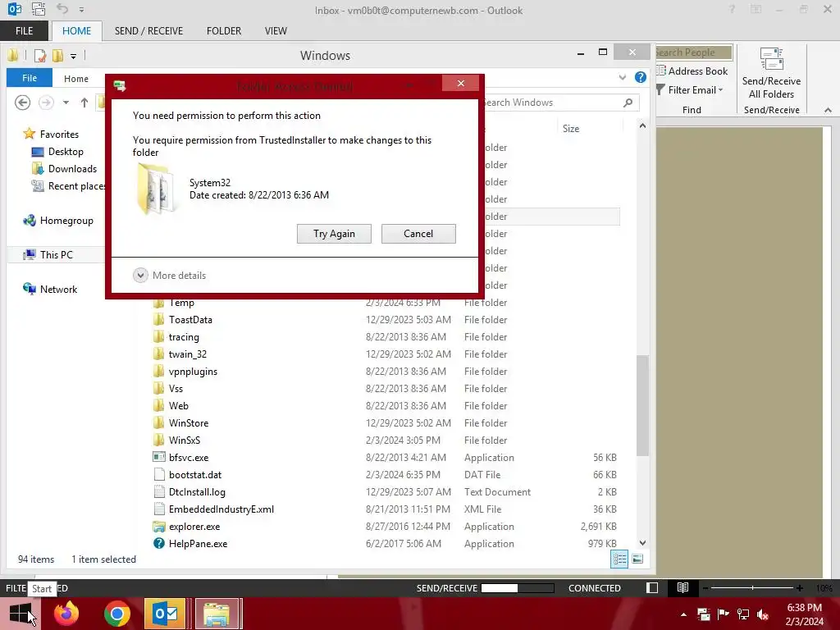Open Outlook FILE tab
Screen dimensions: 840x630
pyautogui.click(x=24, y=31)
